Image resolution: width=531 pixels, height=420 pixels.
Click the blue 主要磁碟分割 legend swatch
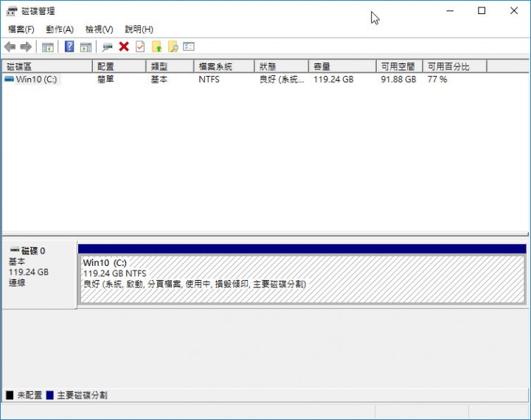click(50, 395)
